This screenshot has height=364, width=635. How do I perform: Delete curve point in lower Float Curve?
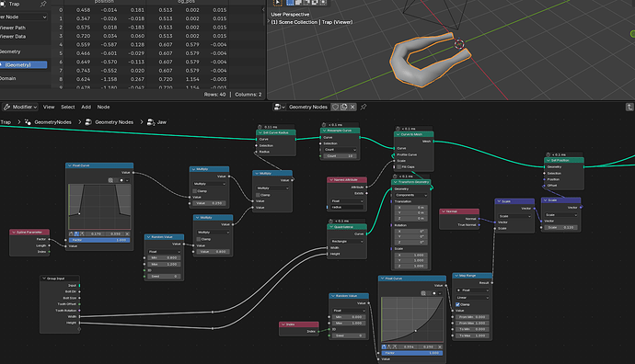pos(440,347)
